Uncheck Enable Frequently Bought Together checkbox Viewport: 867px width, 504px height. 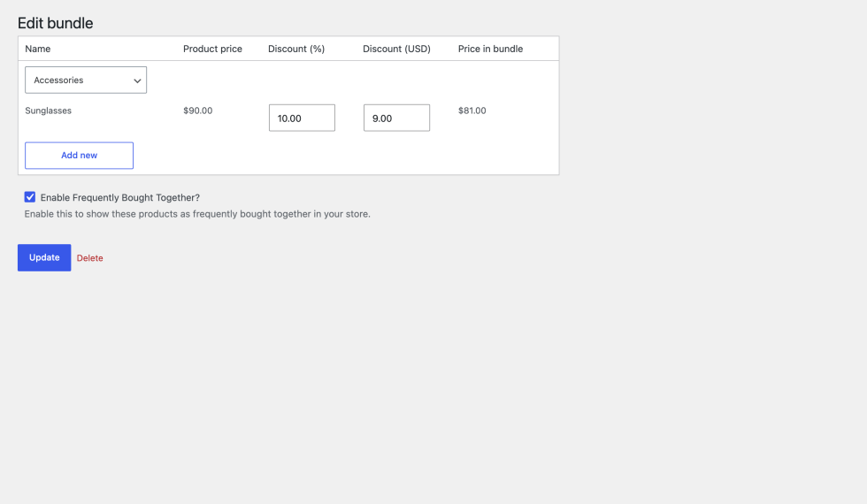(30, 196)
